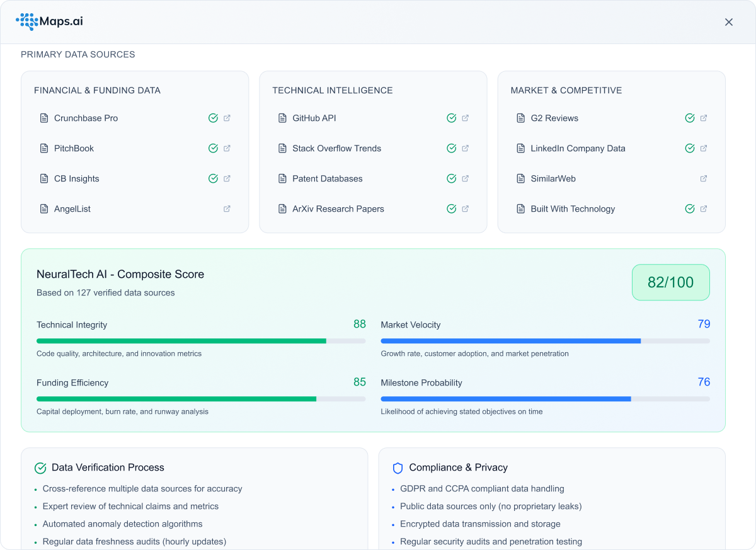Click document icon beside Patent Databases
The height and width of the screenshot is (550, 756).
[x=282, y=179]
